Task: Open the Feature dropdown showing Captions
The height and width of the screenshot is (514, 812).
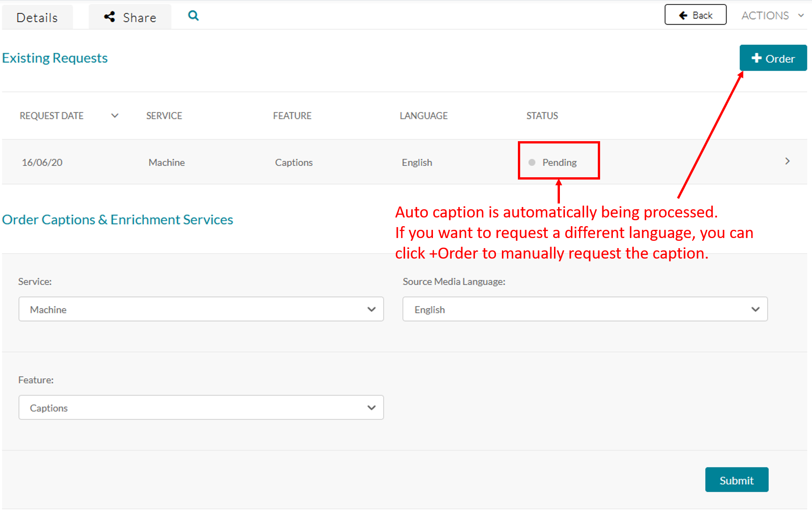Action: (201, 408)
